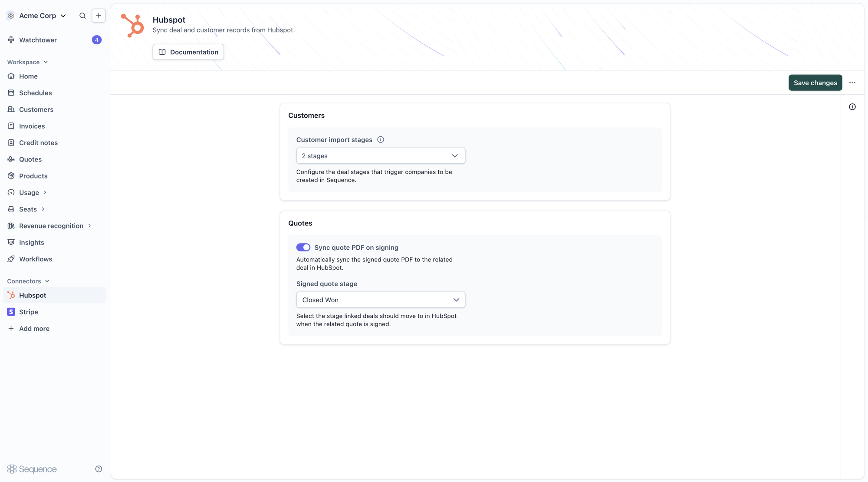Click the Products box icon

tap(11, 176)
